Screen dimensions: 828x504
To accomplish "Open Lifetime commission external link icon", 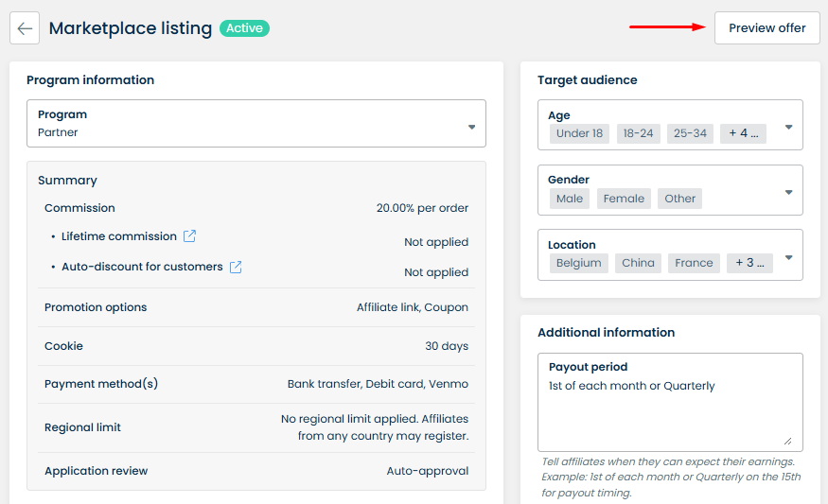I will tap(189, 236).
